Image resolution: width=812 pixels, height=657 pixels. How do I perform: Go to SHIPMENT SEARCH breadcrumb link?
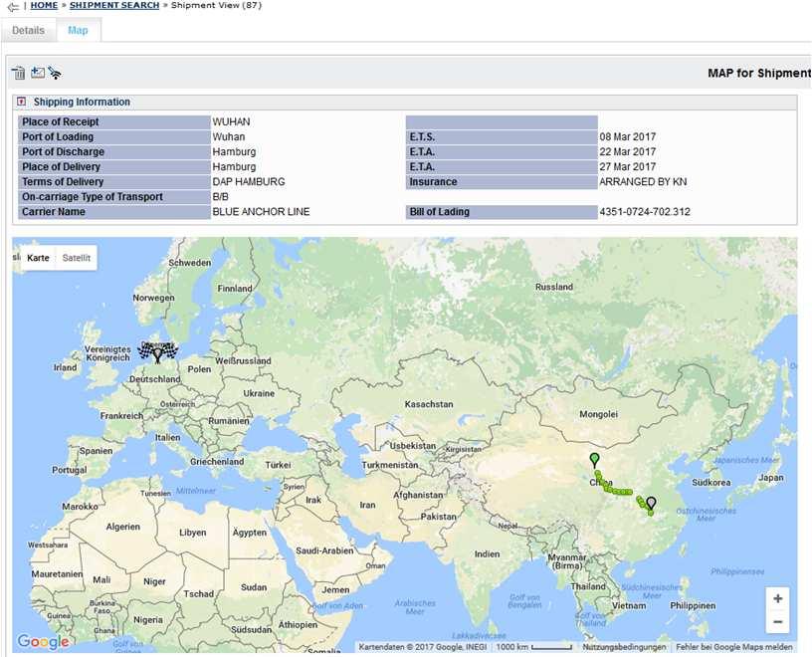(114, 5)
